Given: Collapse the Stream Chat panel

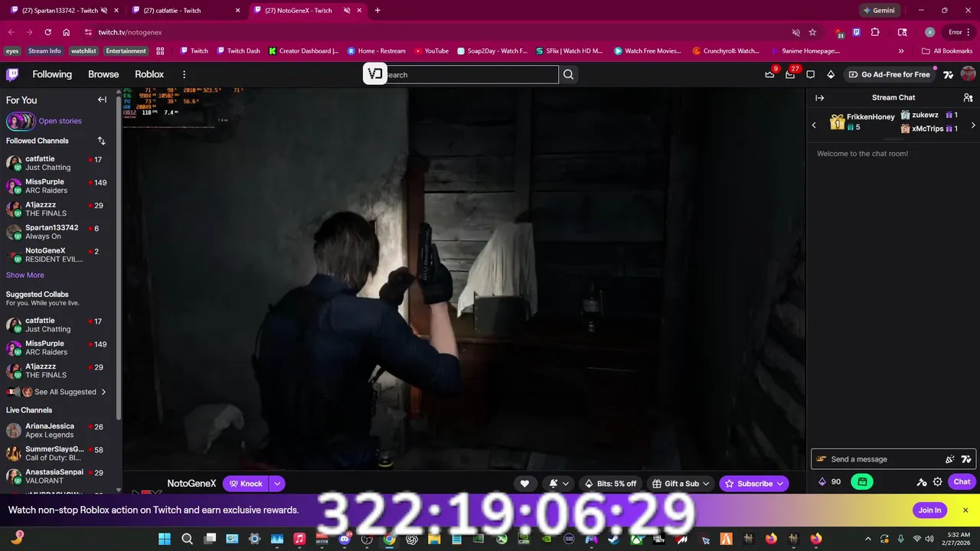Looking at the screenshot, I should pyautogui.click(x=819, y=98).
